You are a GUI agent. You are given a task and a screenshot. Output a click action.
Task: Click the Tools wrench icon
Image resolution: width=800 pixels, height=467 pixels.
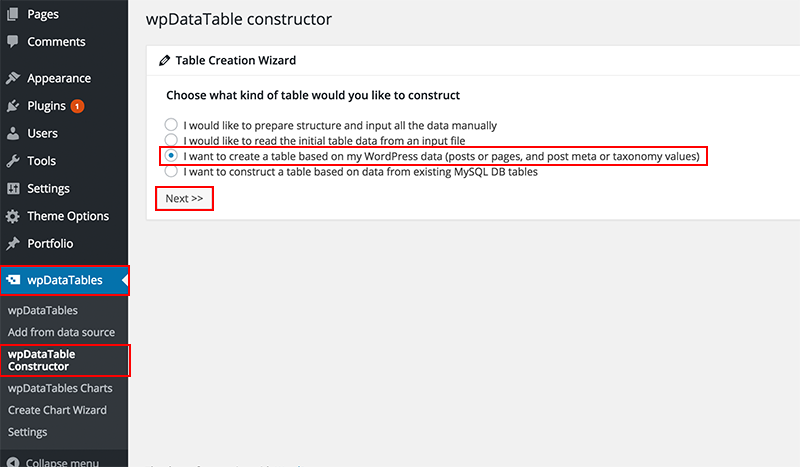coord(13,161)
